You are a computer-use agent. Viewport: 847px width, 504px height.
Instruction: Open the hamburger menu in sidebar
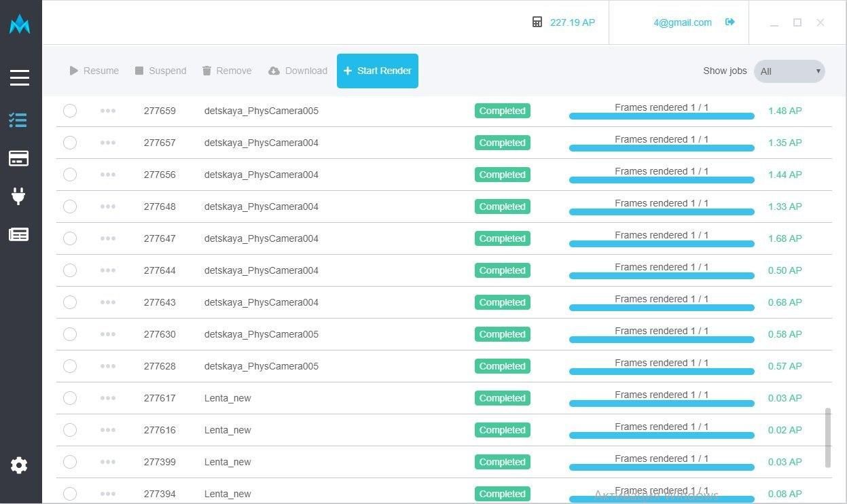(x=20, y=77)
